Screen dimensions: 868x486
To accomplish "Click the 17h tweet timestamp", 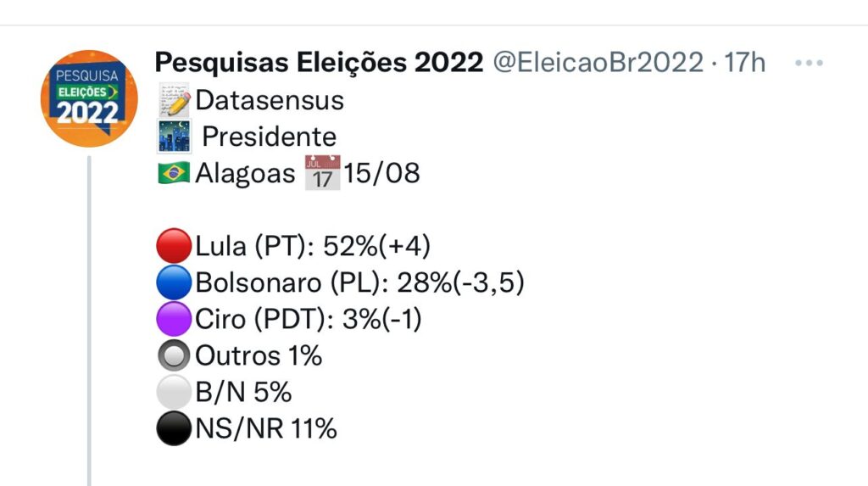I will click(746, 63).
